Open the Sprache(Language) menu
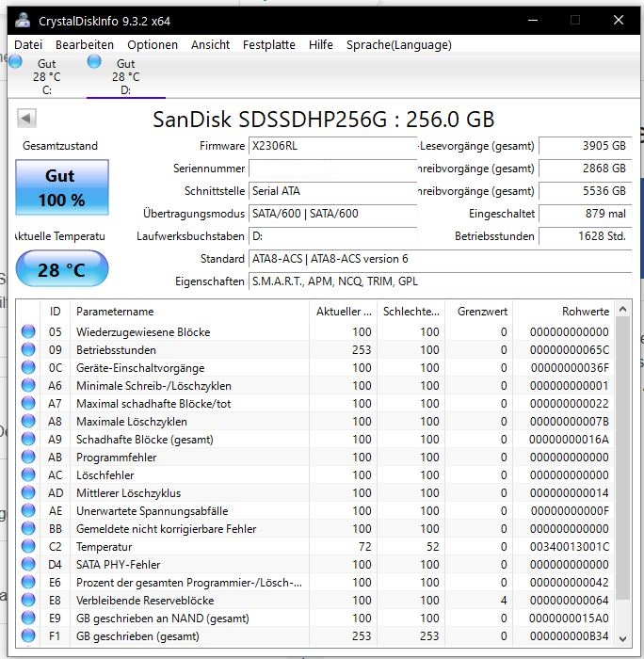This screenshot has height=659, width=644. (399, 44)
